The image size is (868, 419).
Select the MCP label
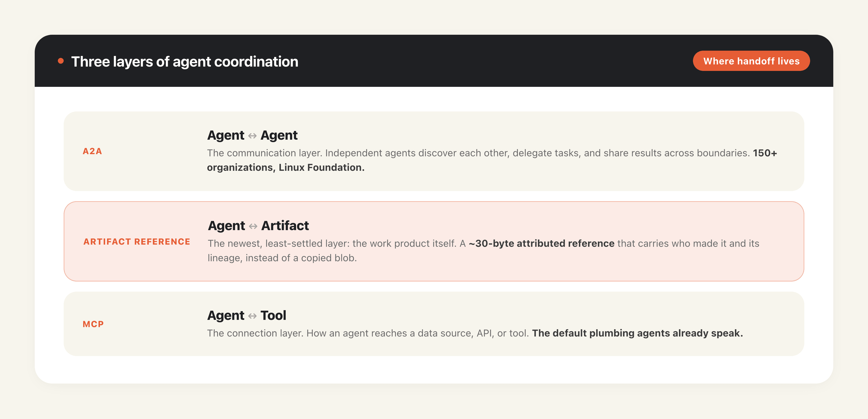[x=93, y=324]
